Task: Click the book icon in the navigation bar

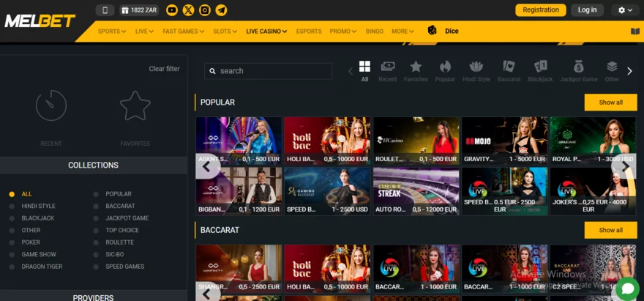Action: [635, 31]
